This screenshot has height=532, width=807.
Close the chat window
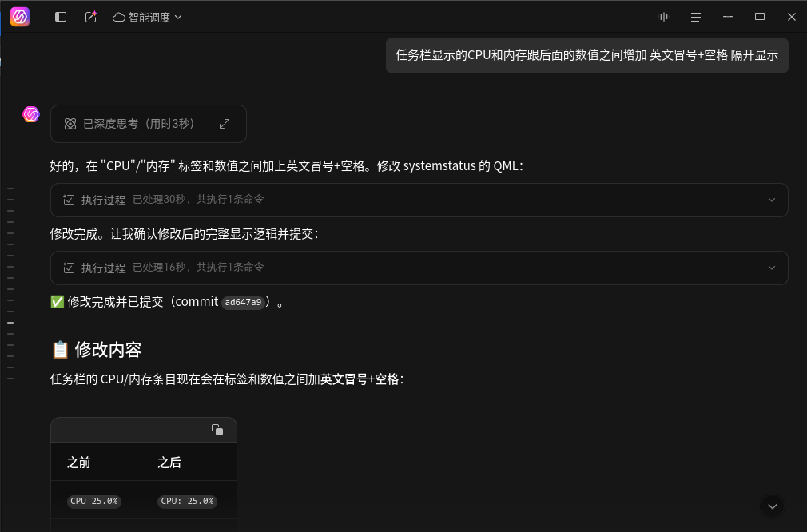tap(792, 17)
